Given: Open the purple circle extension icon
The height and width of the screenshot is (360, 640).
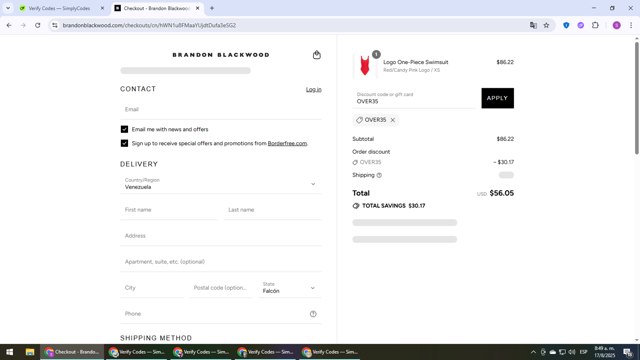Looking at the screenshot, I should pyautogui.click(x=580, y=25).
